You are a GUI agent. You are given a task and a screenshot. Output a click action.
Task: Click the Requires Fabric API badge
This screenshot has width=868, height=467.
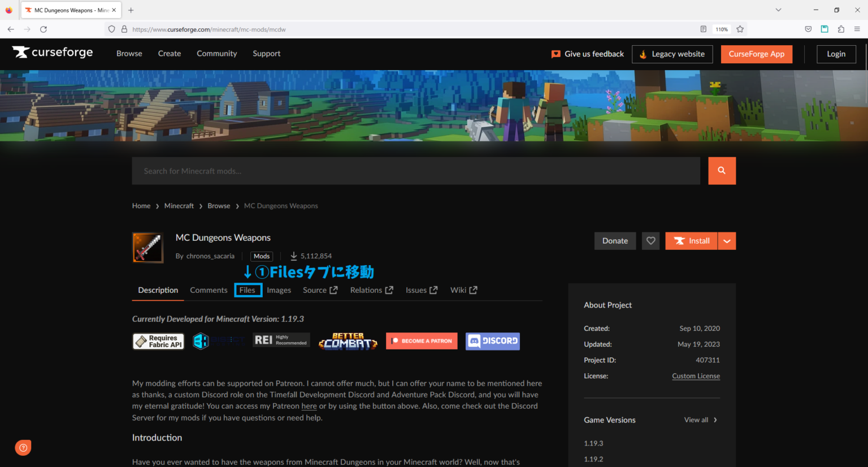click(x=158, y=341)
